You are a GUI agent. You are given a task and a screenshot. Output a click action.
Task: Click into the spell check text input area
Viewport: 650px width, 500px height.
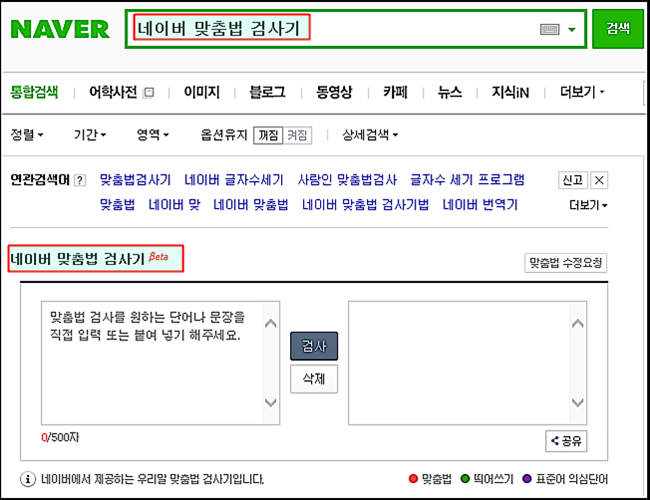tap(160, 363)
